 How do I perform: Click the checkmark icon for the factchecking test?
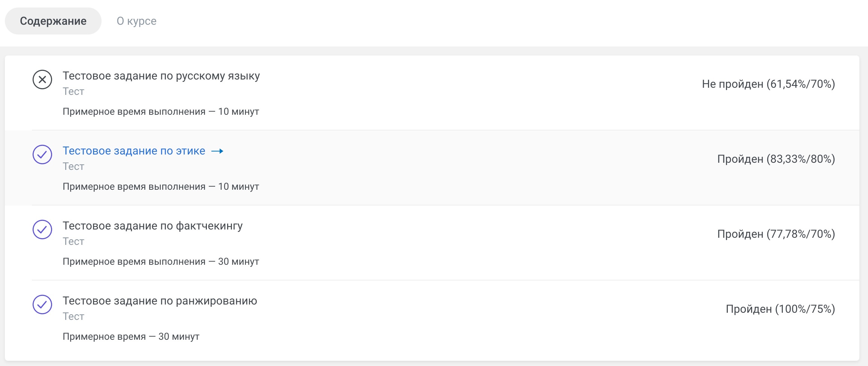click(42, 229)
